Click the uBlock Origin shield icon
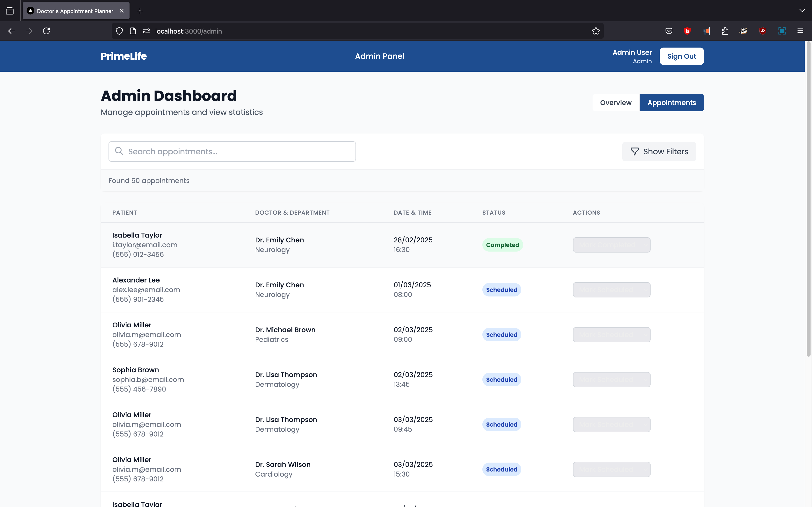 tap(762, 31)
